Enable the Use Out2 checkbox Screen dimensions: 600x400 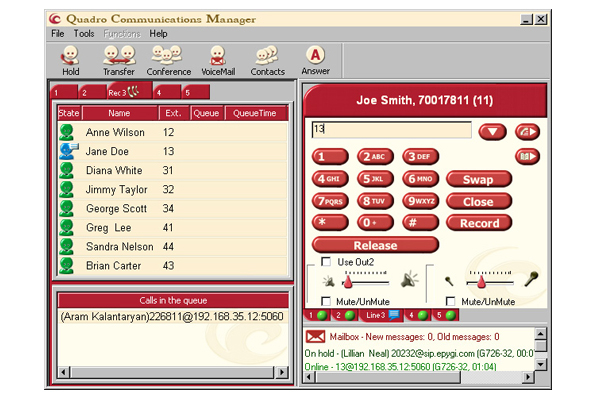coord(326,261)
